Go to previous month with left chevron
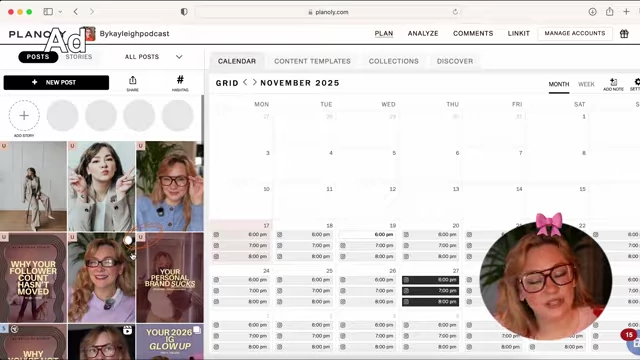 (x=245, y=82)
